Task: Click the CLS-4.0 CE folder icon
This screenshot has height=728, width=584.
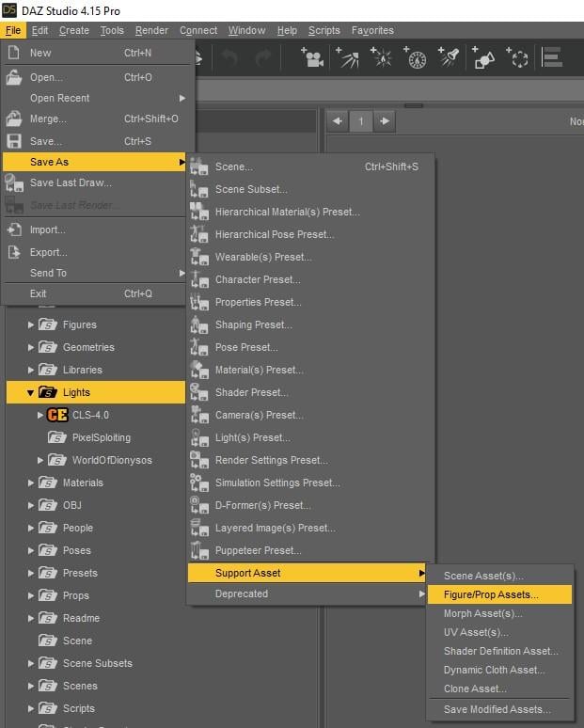Action: (x=57, y=415)
